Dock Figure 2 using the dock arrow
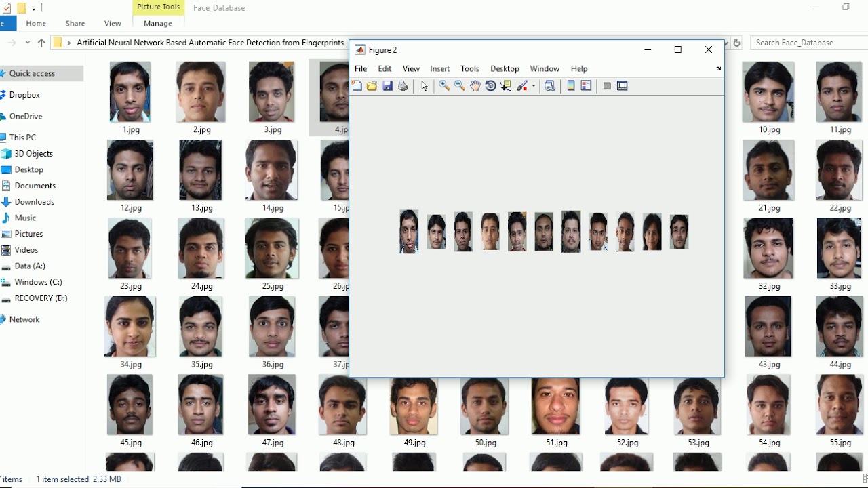 [x=718, y=68]
